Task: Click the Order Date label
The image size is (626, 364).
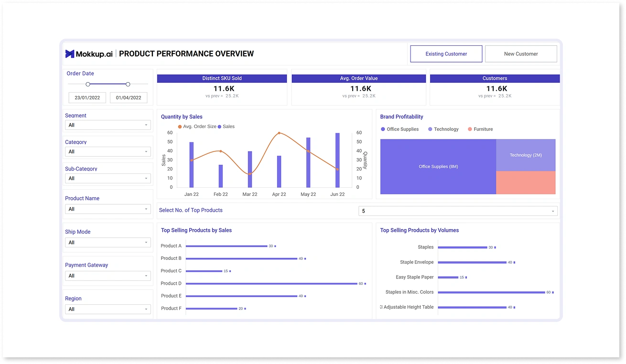Action: coord(80,74)
